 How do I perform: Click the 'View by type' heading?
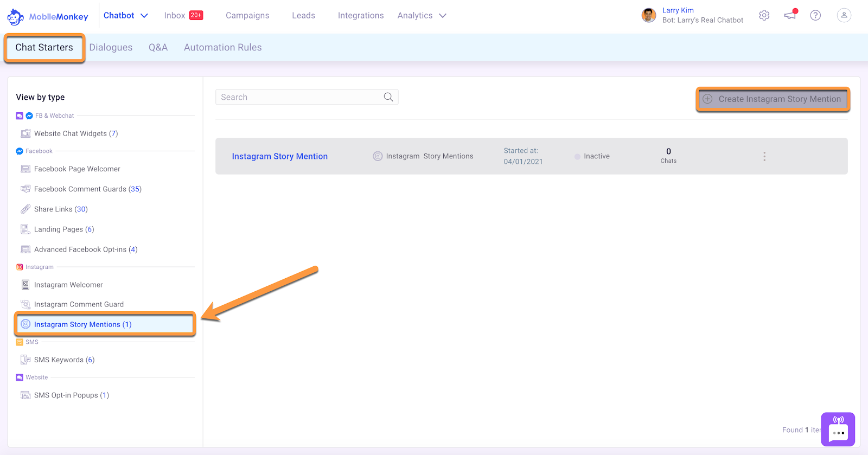click(40, 97)
